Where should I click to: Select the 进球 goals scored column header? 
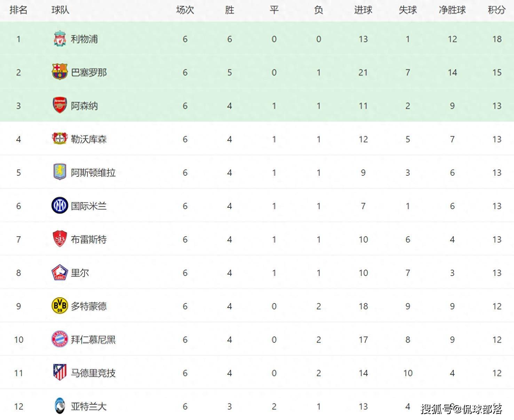tap(363, 10)
